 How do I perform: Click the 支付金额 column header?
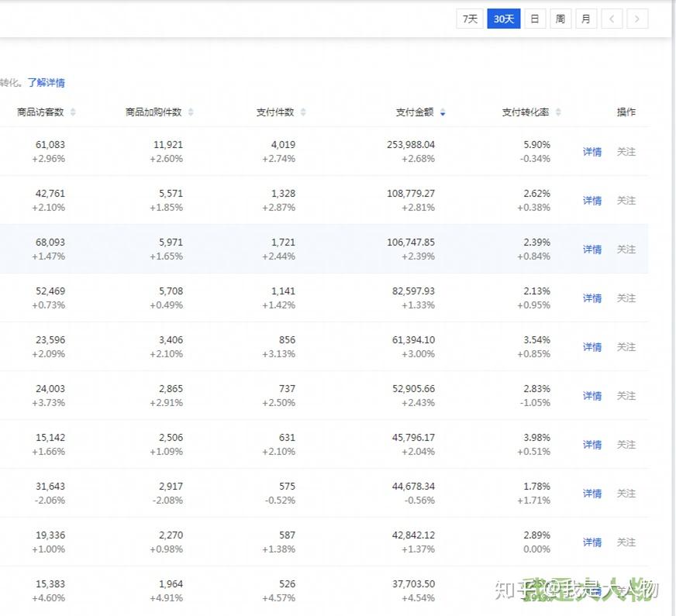(x=415, y=112)
